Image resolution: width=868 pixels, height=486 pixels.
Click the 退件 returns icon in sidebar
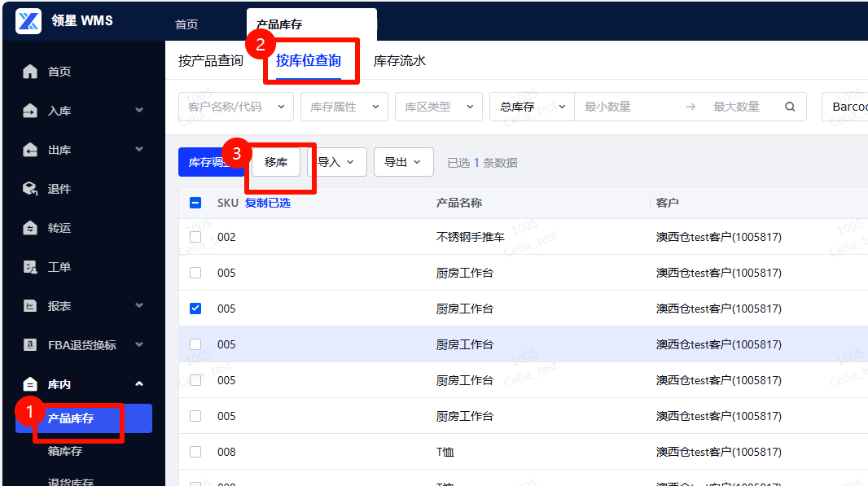click(30, 189)
